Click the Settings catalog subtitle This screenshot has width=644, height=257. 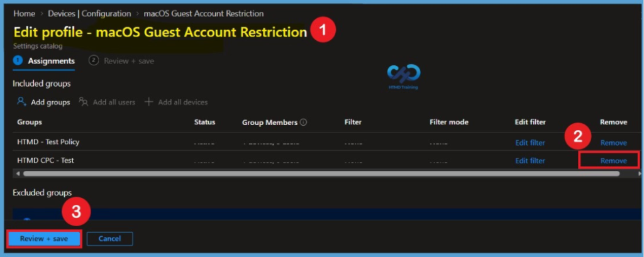(x=38, y=46)
